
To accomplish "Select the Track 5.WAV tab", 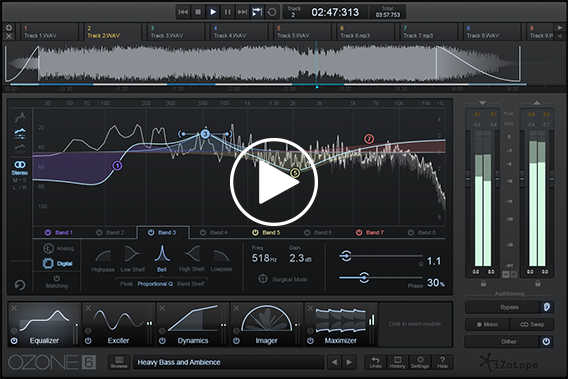I will click(303, 32).
